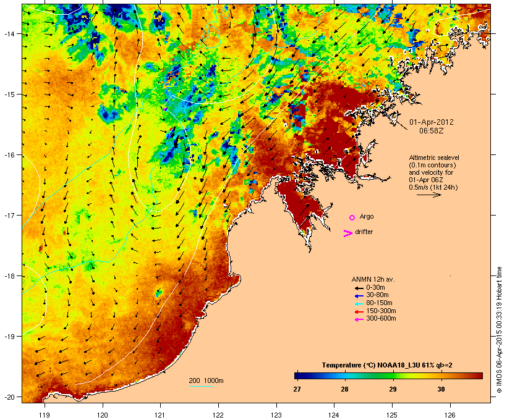Click the temperature colour bar
Image resolution: width=507 pixels, height=420 pixels.
388,376
